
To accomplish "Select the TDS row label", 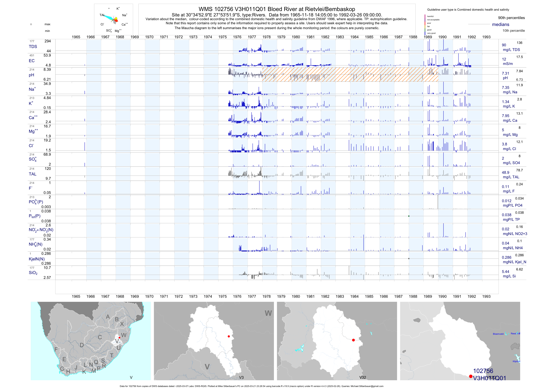I will click(x=33, y=47).
